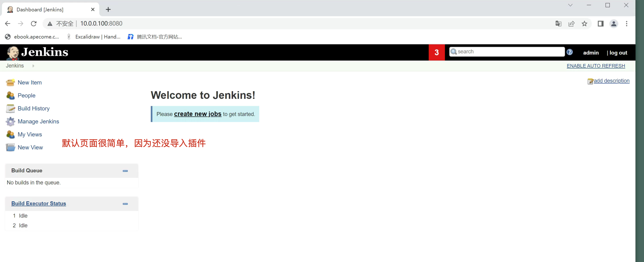Open Build History notepad icon
The height and width of the screenshot is (262, 644).
(10, 109)
